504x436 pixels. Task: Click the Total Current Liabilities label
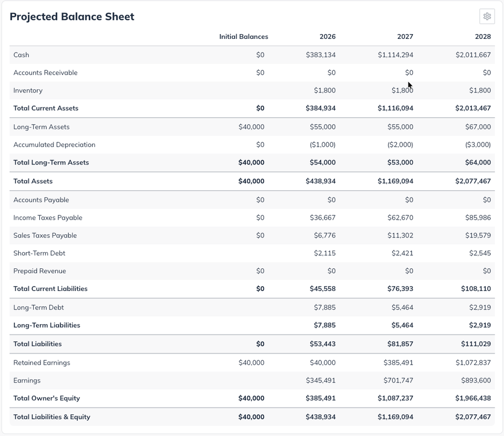point(50,288)
